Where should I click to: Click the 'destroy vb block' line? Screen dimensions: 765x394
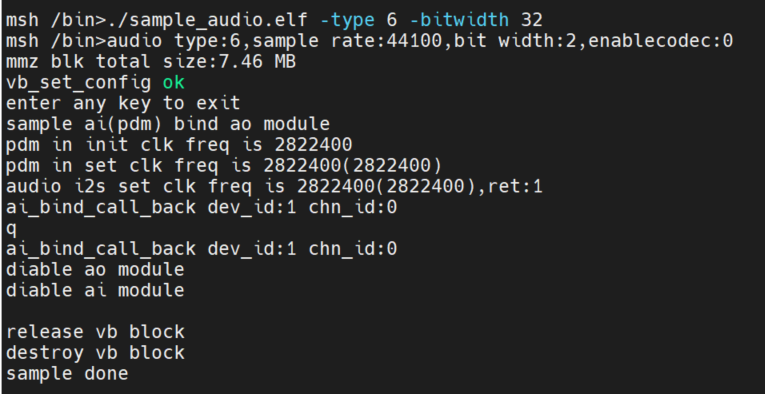(95, 353)
